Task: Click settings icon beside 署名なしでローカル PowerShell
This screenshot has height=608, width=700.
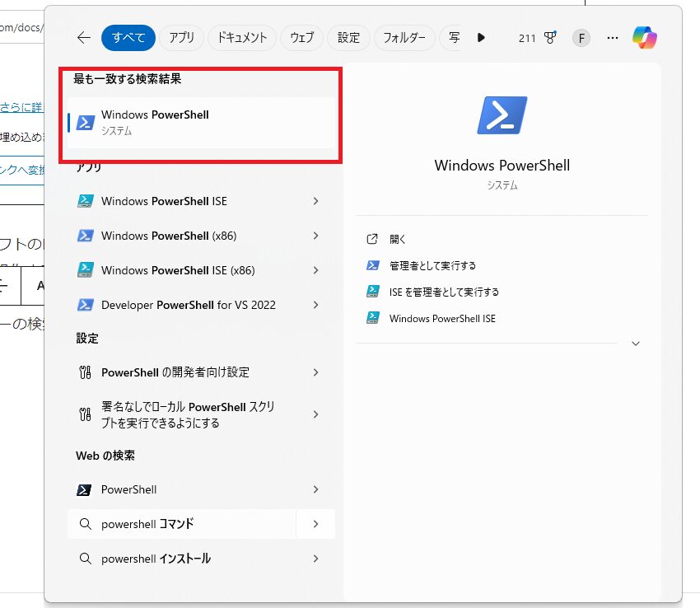Action: click(86, 414)
